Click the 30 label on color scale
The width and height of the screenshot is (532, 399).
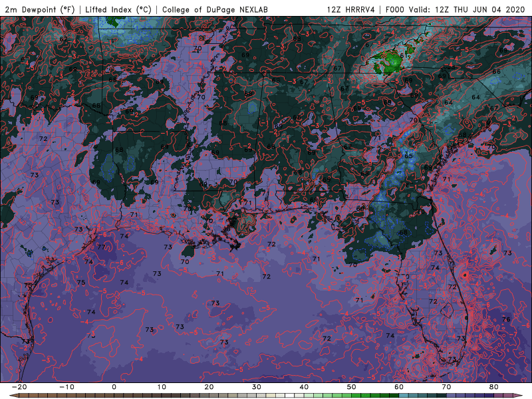pos(257,387)
